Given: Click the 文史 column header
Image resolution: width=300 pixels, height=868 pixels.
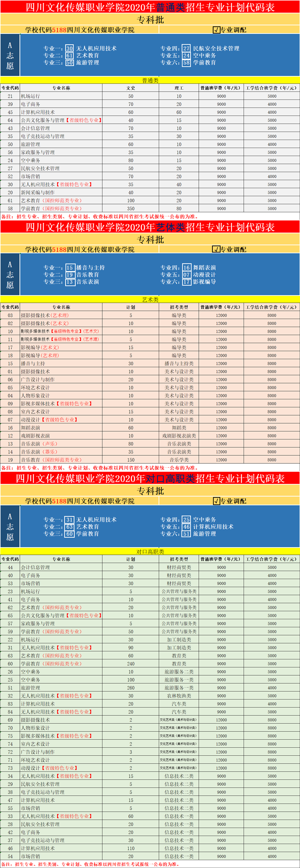Looking at the screenshot, I should 130,88.
